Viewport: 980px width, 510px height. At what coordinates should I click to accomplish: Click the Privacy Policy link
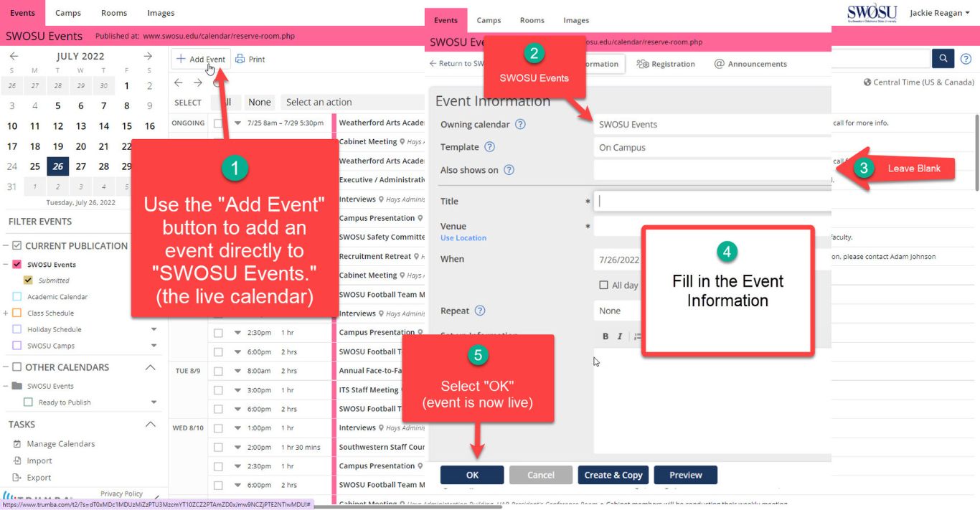click(122, 494)
